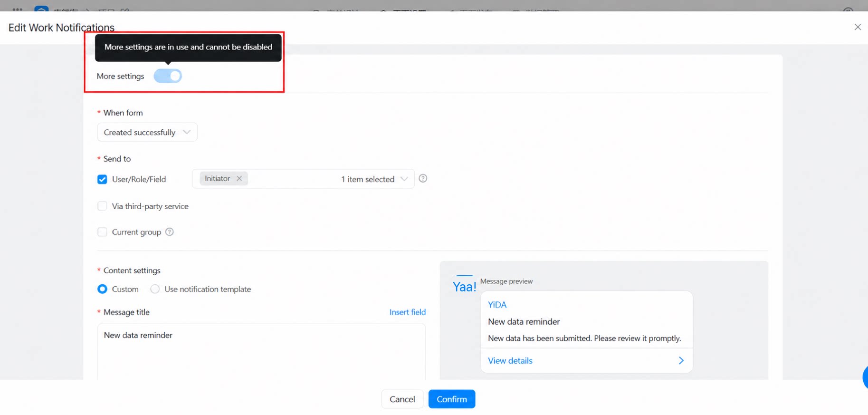Close the Edit Work Notifications dialog
The image size is (868, 415).
(858, 27)
